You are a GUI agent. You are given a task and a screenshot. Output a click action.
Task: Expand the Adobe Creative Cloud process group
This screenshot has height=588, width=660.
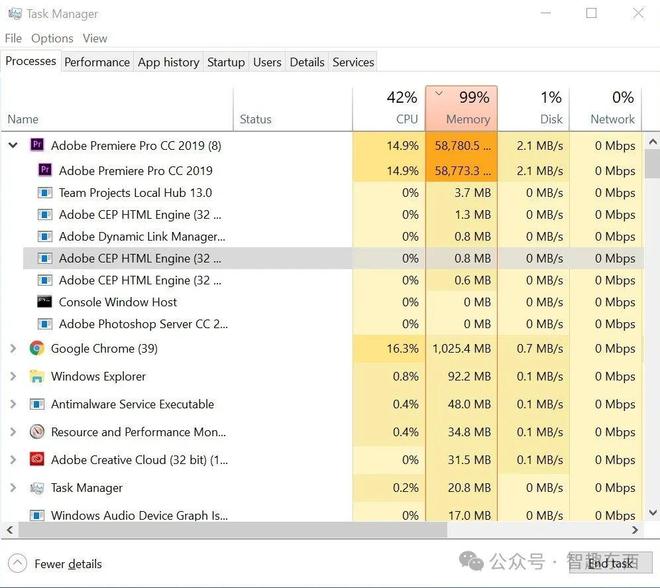coord(13,460)
